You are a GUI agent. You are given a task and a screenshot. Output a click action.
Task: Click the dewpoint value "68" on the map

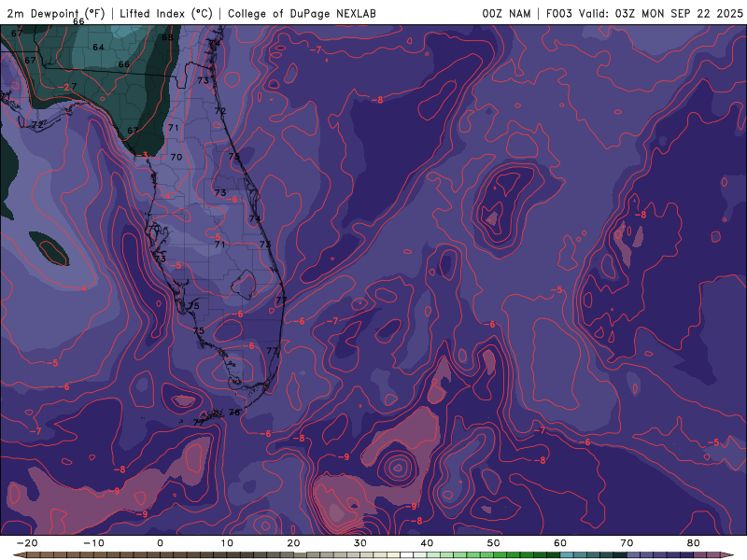tap(167, 37)
